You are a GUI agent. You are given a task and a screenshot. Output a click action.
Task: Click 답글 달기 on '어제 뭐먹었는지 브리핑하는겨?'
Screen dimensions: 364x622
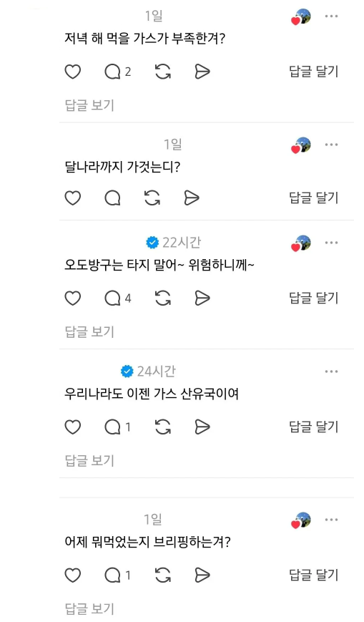tap(314, 575)
